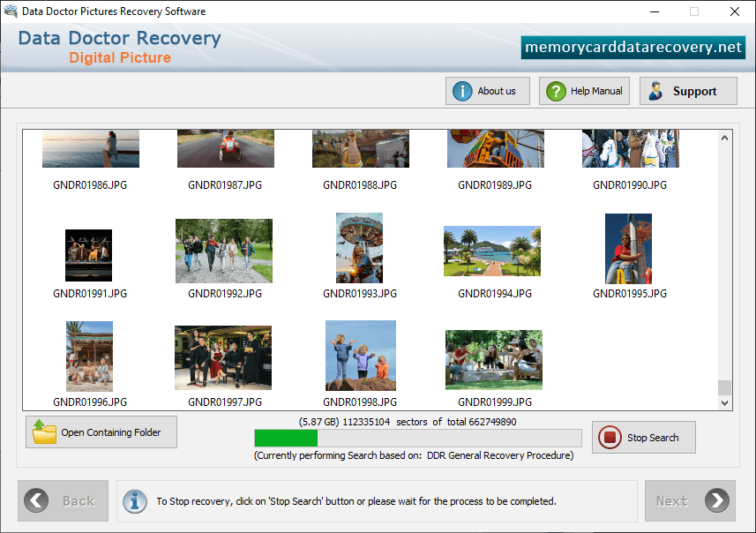Click the scrollbar up arrow
Screen dimensions: 756x533
click(724, 138)
